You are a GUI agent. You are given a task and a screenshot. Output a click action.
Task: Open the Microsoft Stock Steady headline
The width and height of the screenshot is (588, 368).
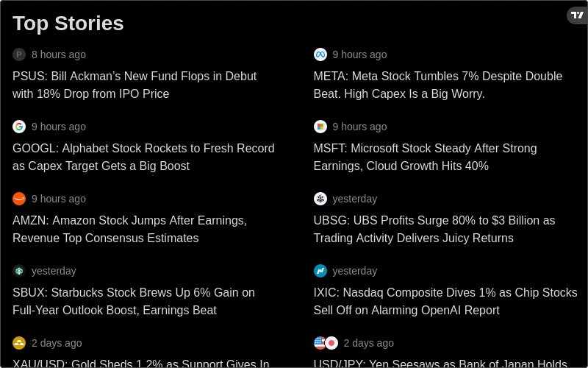point(426,157)
